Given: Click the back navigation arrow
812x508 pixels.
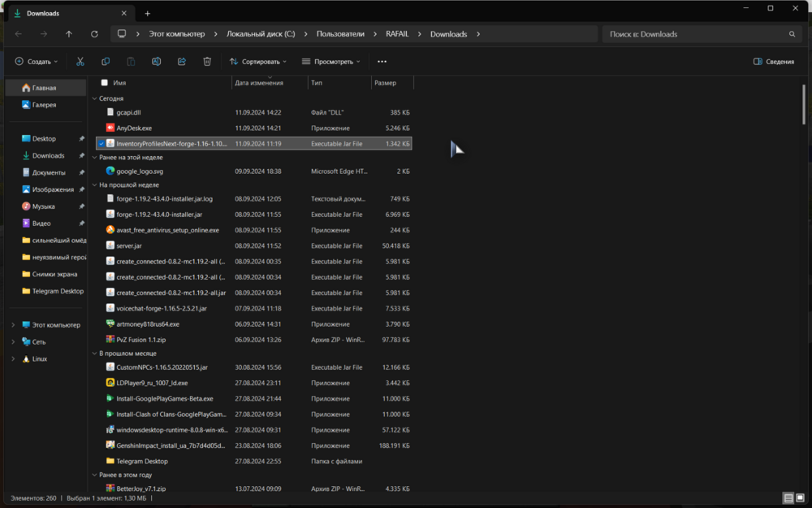Looking at the screenshot, I should point(19,34).
